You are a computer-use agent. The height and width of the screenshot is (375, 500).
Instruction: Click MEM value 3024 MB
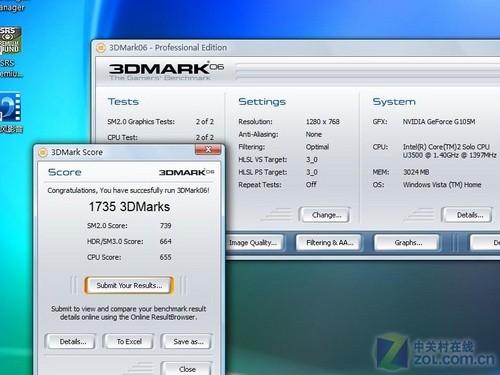[416, 172]
